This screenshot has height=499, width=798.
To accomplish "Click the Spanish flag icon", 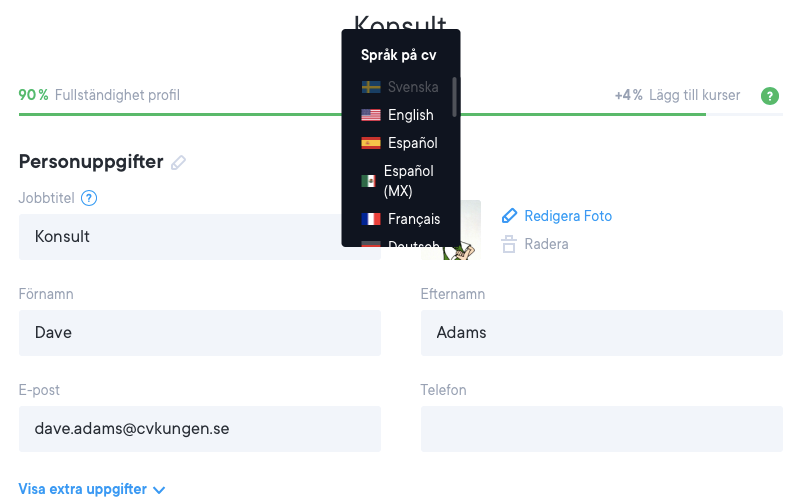I will coord(371,143).
